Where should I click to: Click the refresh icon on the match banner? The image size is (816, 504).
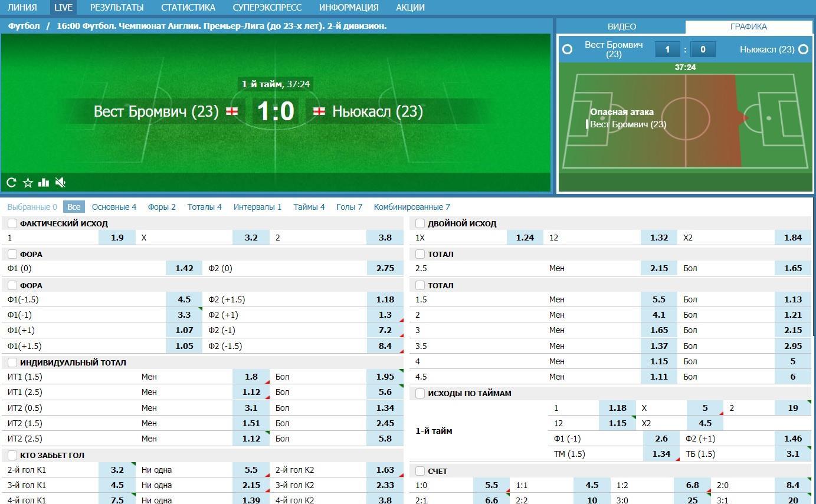[11, 183]
